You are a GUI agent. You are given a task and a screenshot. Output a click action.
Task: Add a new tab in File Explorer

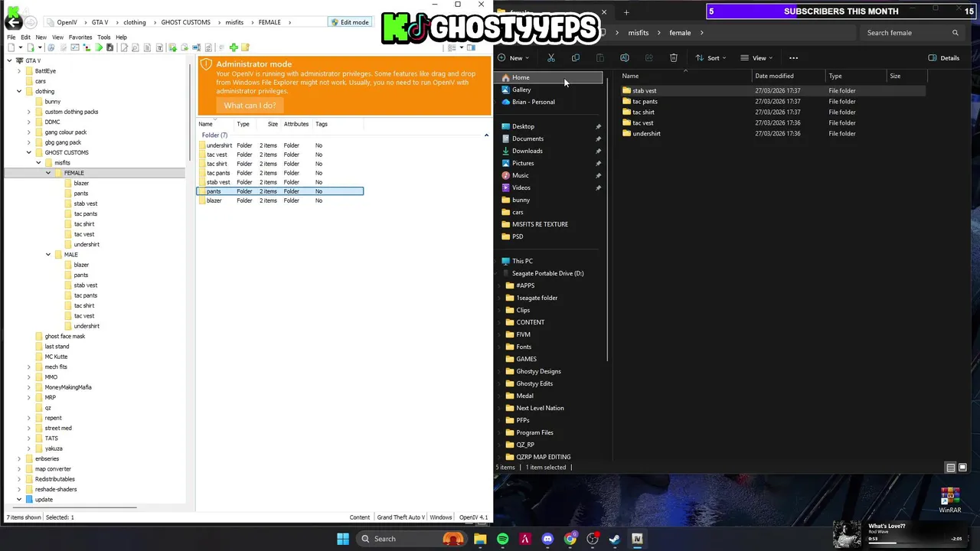[626, 12]
